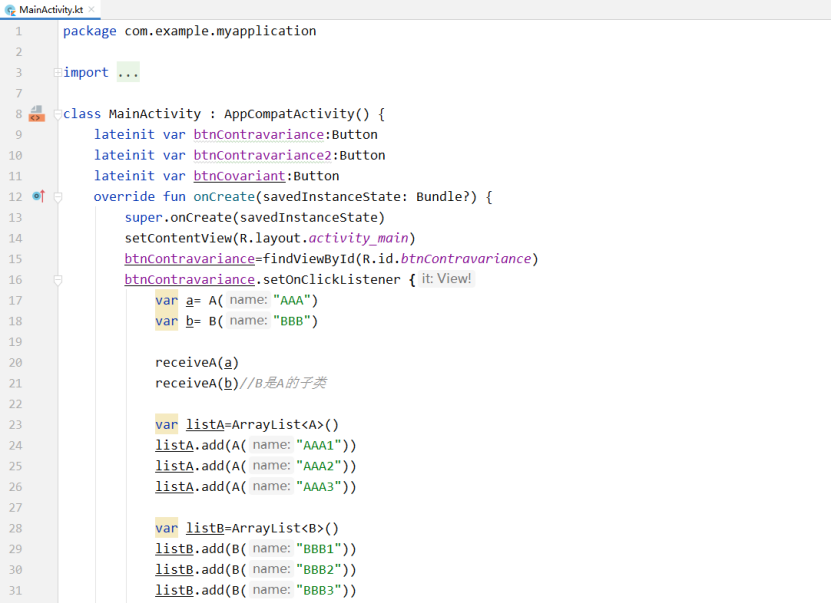Collapse the MainActivity class body
The height and width of the screenshot is (604, 831).
(x=57, y=114)
